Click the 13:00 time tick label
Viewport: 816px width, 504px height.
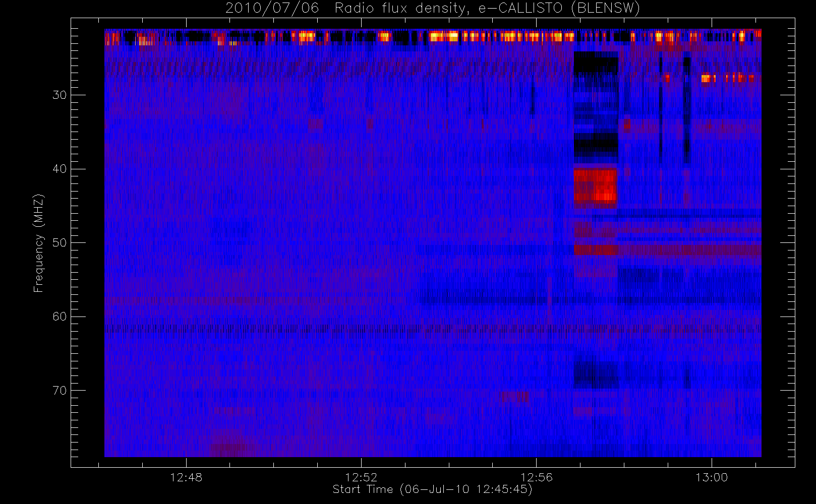712,477
